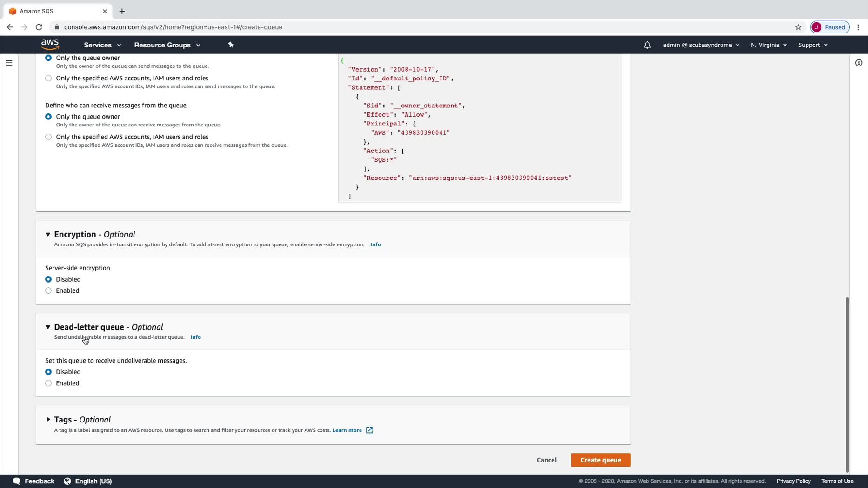Click the 'Server-side encryption' label
This screenshot has height=488, width=868.
pos(78,268)
